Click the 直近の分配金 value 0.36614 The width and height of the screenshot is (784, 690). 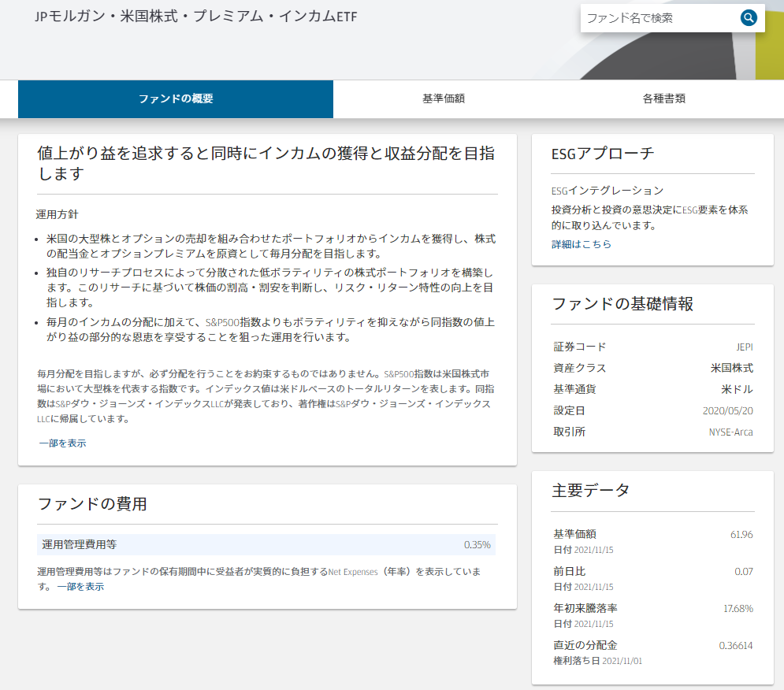[735, 646]
